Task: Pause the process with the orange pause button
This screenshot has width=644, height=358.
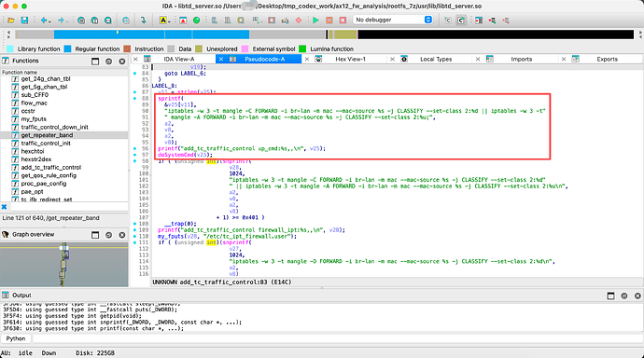Action: pos(329,21)
